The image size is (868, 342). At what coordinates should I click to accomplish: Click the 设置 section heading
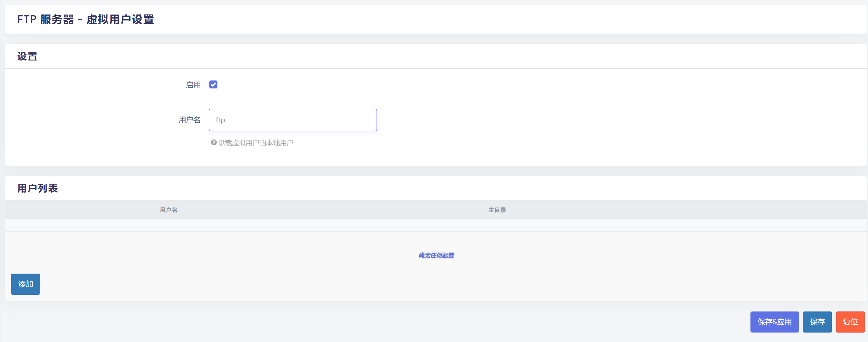click(27, 56)
